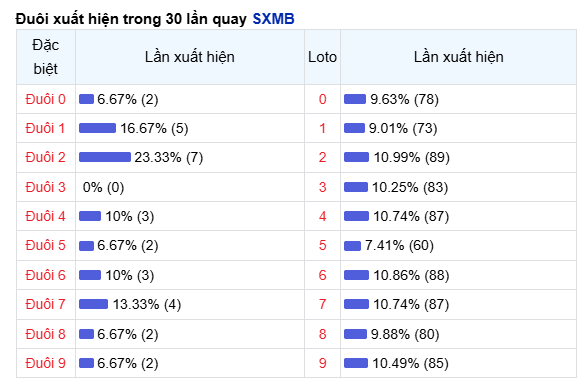This screenshot has height=380, width=588.
Task: Click the 10.49% (85) value for Loto 9
Action: click(410, 363)
